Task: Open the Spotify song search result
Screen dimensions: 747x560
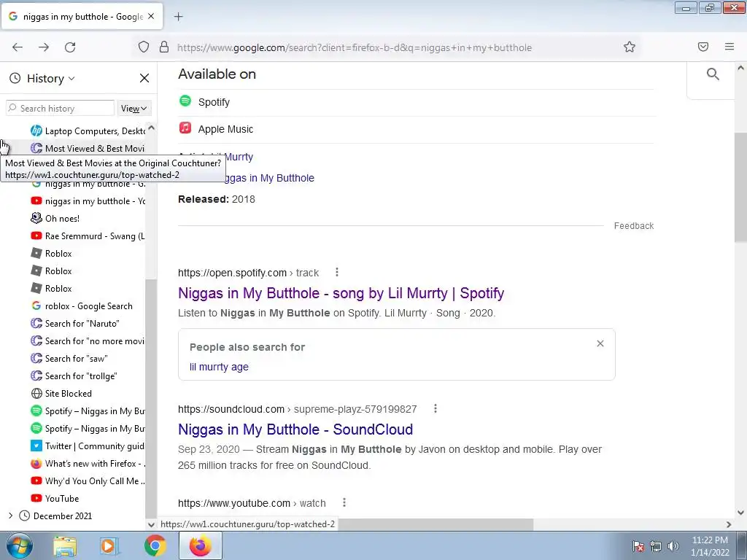Action: 341,293
